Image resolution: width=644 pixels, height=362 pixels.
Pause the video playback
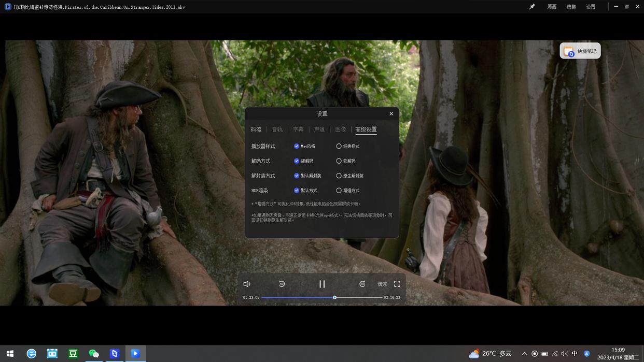(322, 284)
